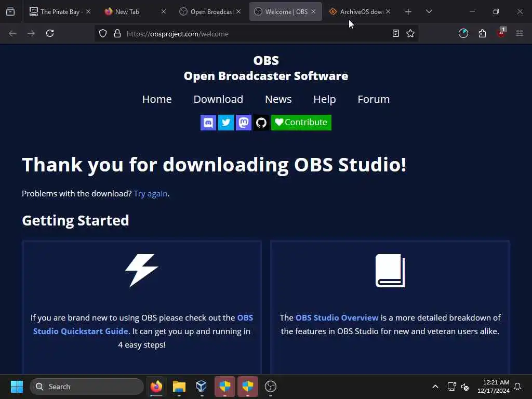
Task: Show hidden system tray icons
Action: click(x=435, y=387)
